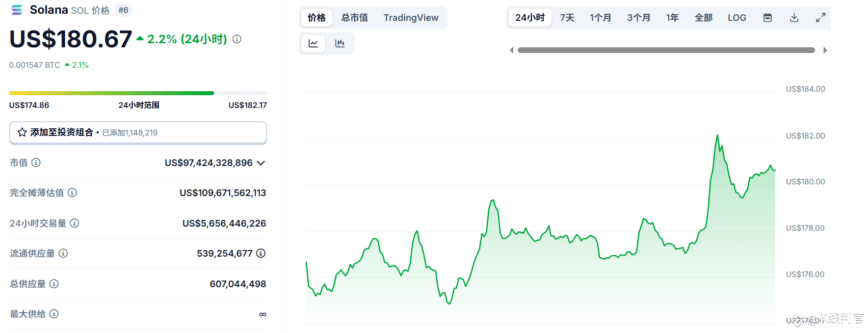Click the right arrow of the chart range bar

pyautogui.click(x=825, y=50)
